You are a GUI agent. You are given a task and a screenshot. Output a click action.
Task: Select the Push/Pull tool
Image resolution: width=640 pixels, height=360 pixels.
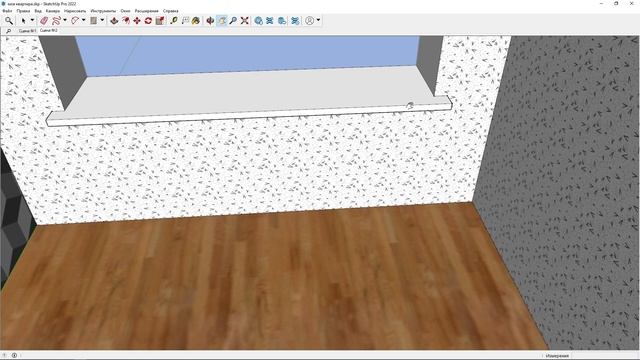[114, 20]
